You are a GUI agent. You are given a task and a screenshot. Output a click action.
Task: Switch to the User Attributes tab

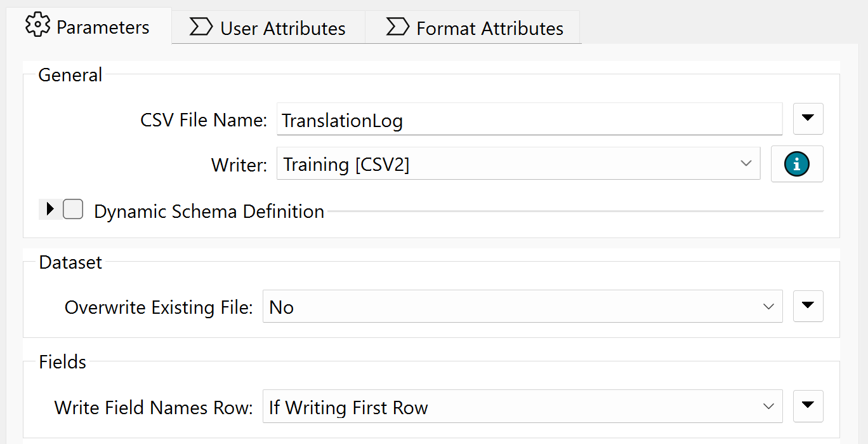tap(266, 27)
